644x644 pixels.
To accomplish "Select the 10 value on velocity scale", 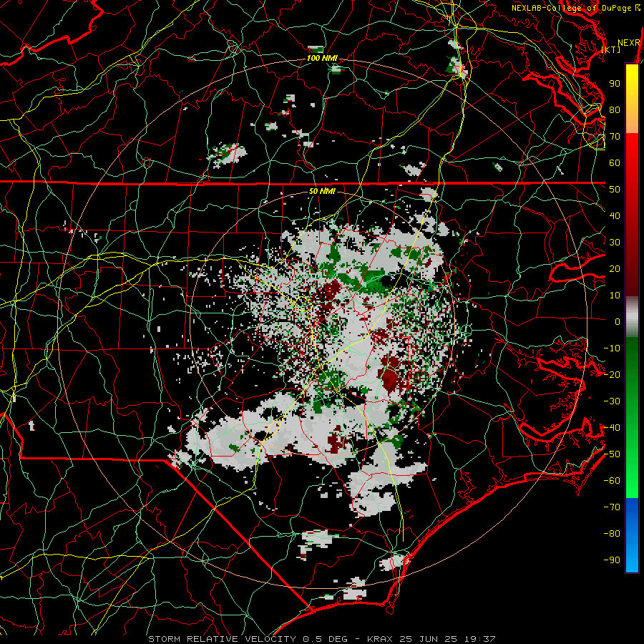I will point(615,296).
